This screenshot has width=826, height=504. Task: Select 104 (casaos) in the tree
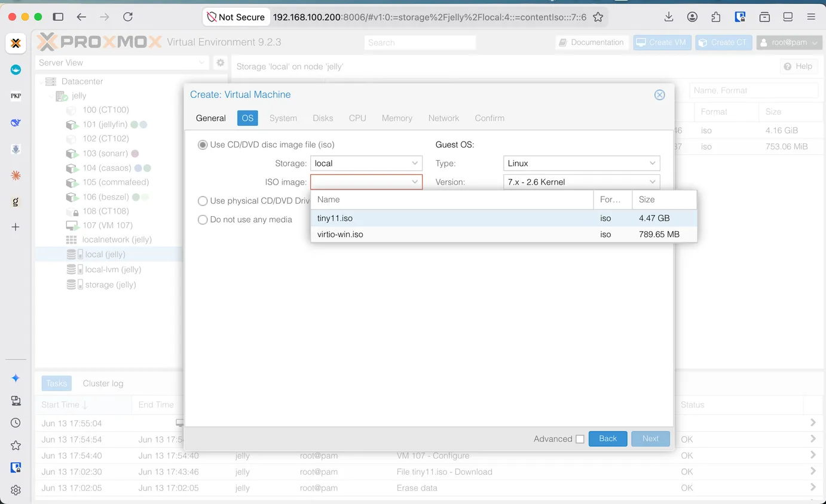pyautogui.click(x=106, y=168)
